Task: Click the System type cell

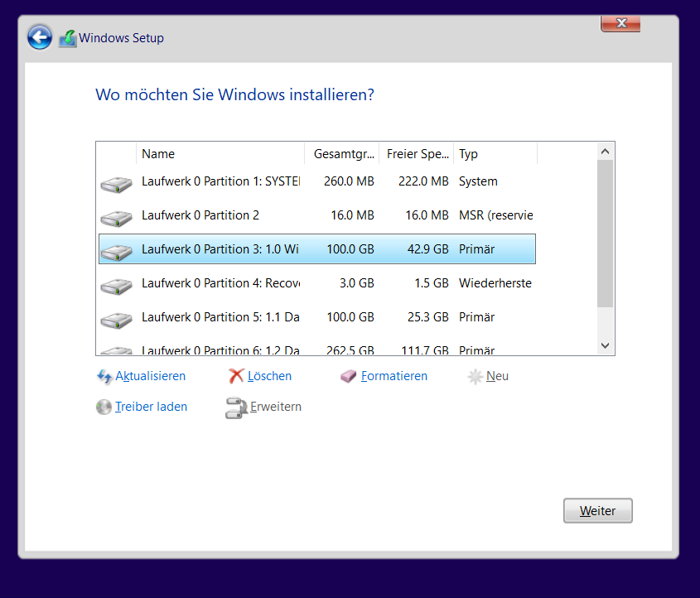Action: click(478, 181)
